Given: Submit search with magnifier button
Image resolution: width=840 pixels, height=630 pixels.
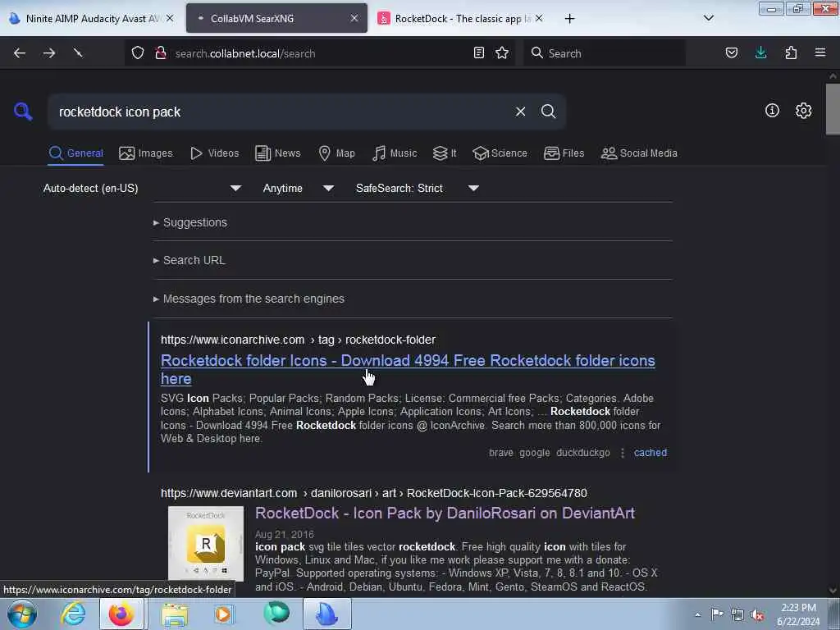Looking at the screenshot, I should click(548, 112).
